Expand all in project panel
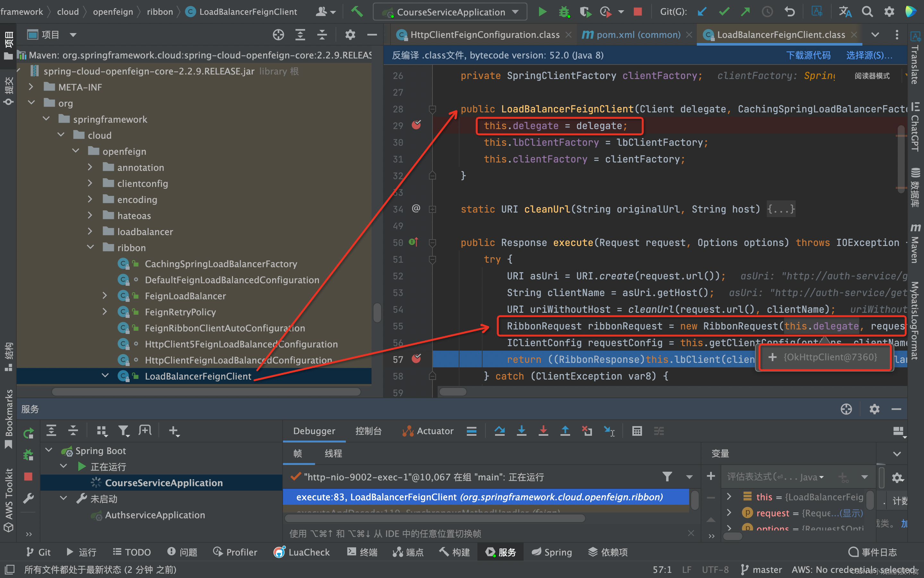Image resolution: width=924 pixels, height=578 pixels. [300, 35]
